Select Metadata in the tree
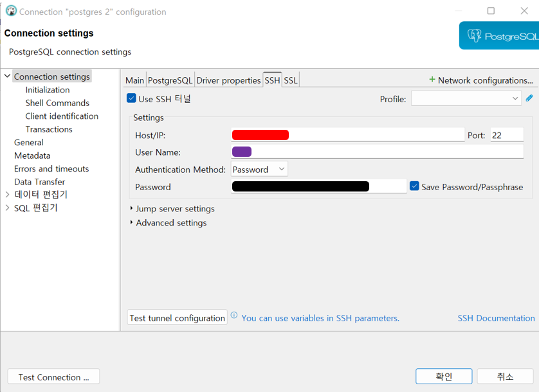The height and width of the screenshot is (392, 539). [32, 156]
